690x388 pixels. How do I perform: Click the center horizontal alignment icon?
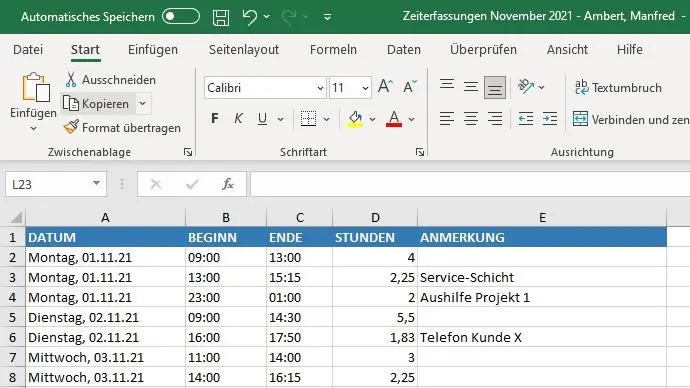click(x=471, y=119)
